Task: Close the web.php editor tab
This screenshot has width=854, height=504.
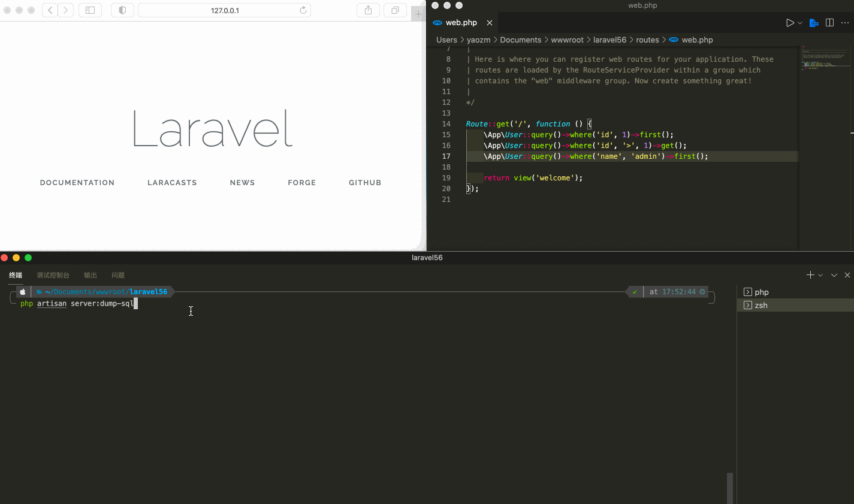Action: (490, 23)
